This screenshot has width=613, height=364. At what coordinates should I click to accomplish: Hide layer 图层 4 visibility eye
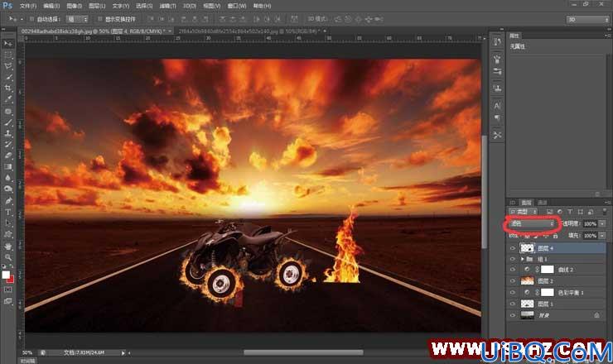tap(513, 248)
